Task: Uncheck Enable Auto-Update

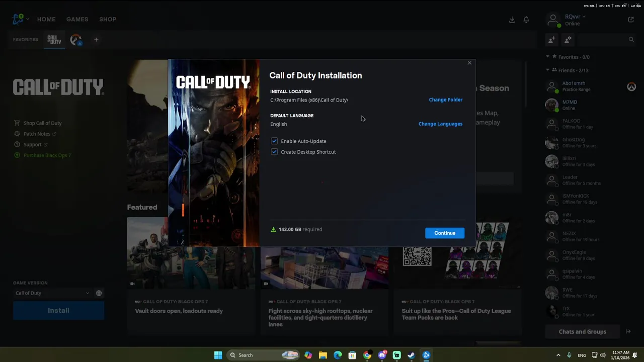Action: point(274,141)
